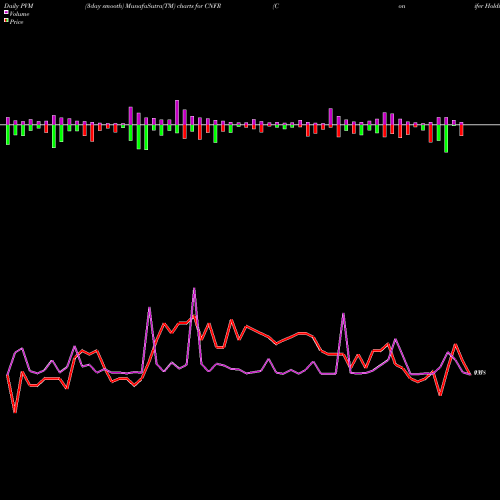This screenshot has width=500, height=500.
Task: Click the 'MunafaSutra(TM) charts for CNFR' heading
Action: pyautogui.click(x=173, y=6)
